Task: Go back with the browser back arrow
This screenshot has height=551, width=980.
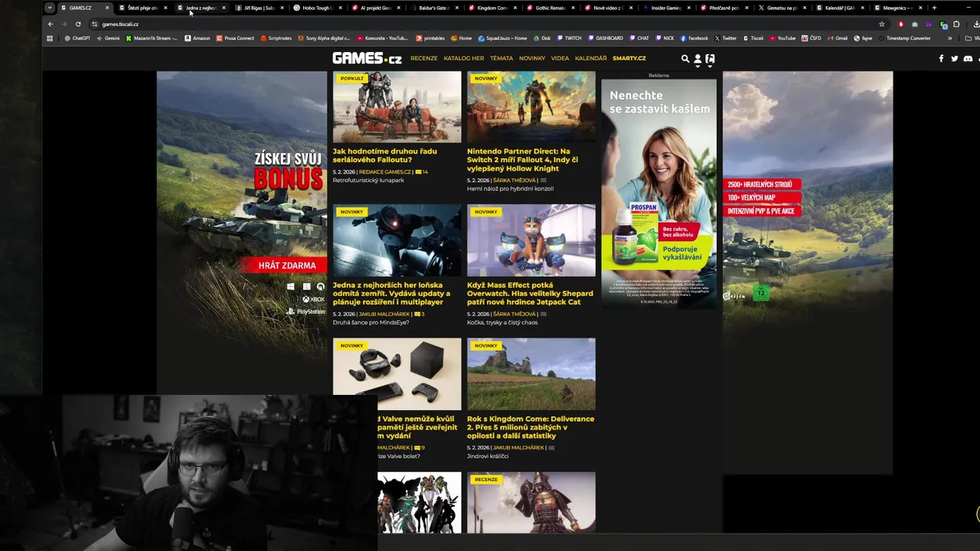Action: [51, 24]
